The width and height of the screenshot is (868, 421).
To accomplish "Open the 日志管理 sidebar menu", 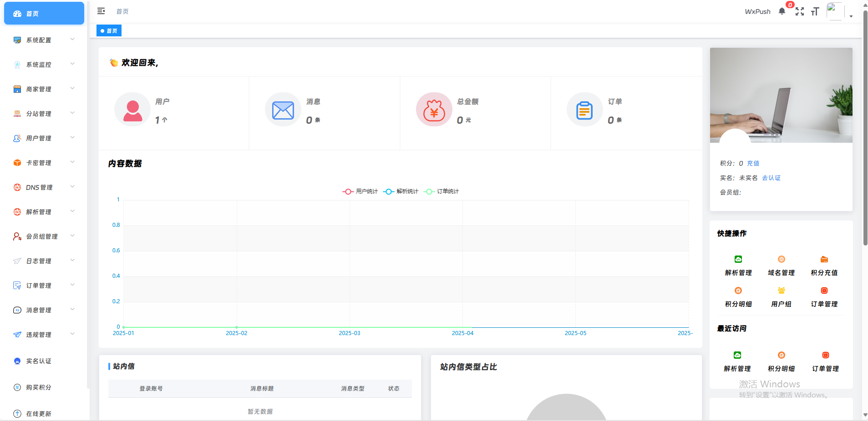I will pos(44,261).
